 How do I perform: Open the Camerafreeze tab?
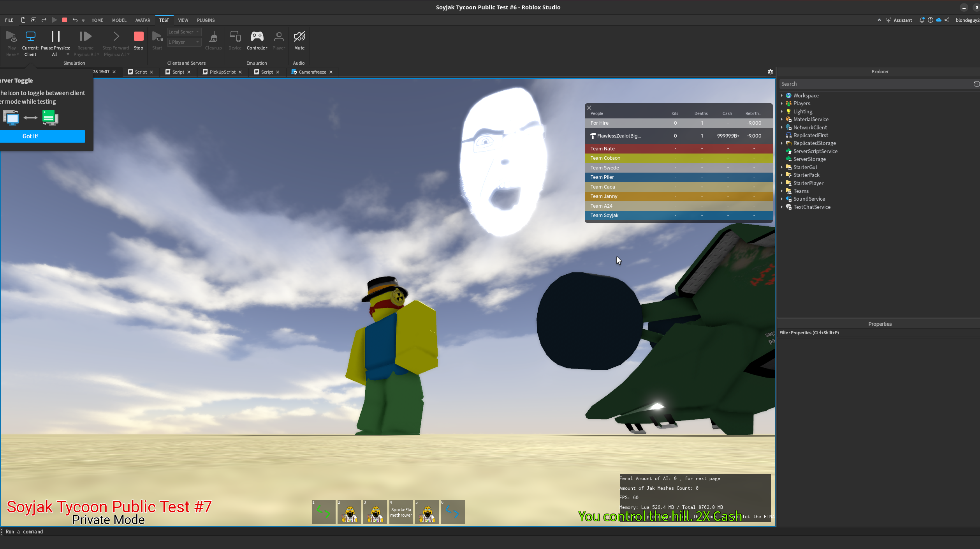coord(312,72)
